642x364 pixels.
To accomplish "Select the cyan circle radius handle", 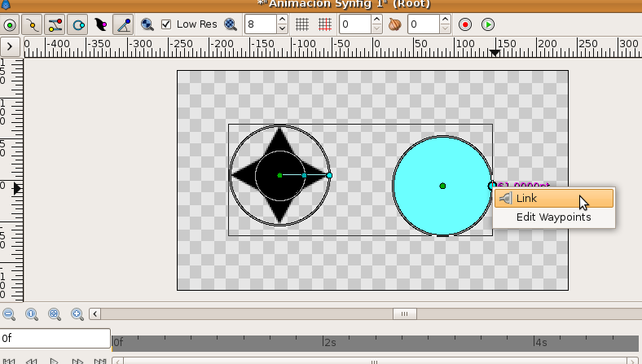I will pos(492,186).
